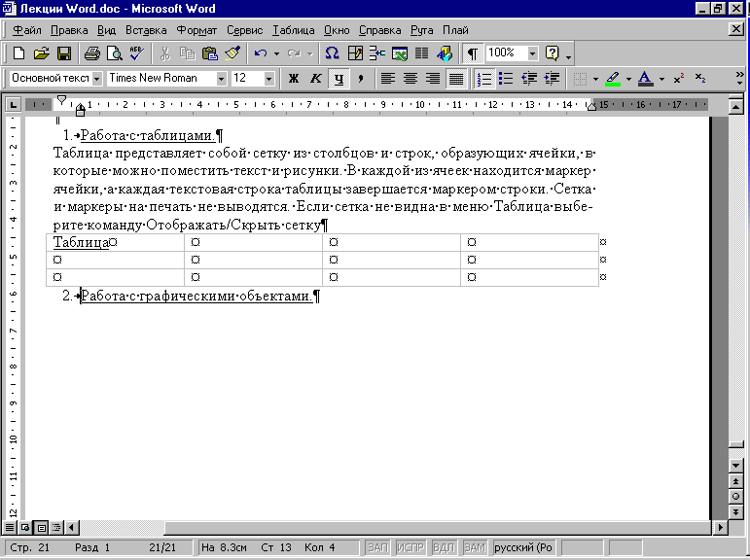Switch to Print Layout view button
Image resolution: width=750 pixels, height=560 pixels.
42,528
